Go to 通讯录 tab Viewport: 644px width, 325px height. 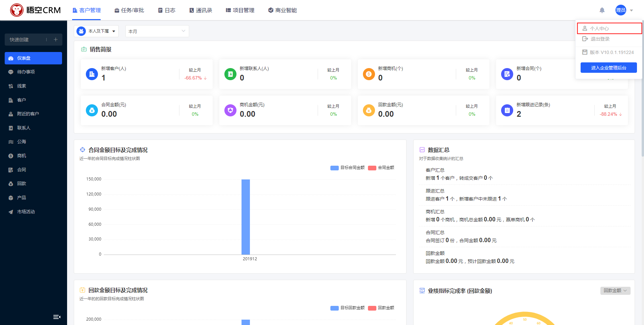201,10
